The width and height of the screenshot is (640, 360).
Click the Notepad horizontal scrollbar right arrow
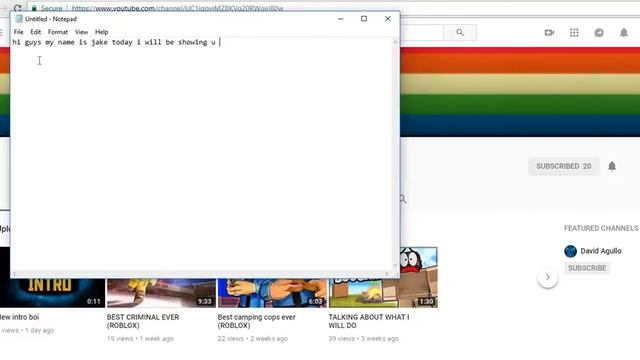(x=388, y=274)
